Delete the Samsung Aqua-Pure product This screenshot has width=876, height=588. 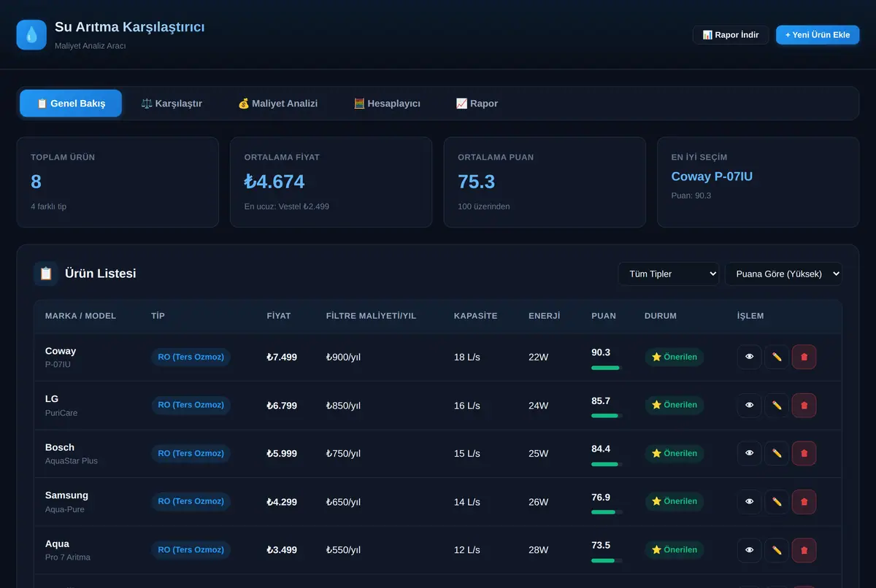[804, 501]
